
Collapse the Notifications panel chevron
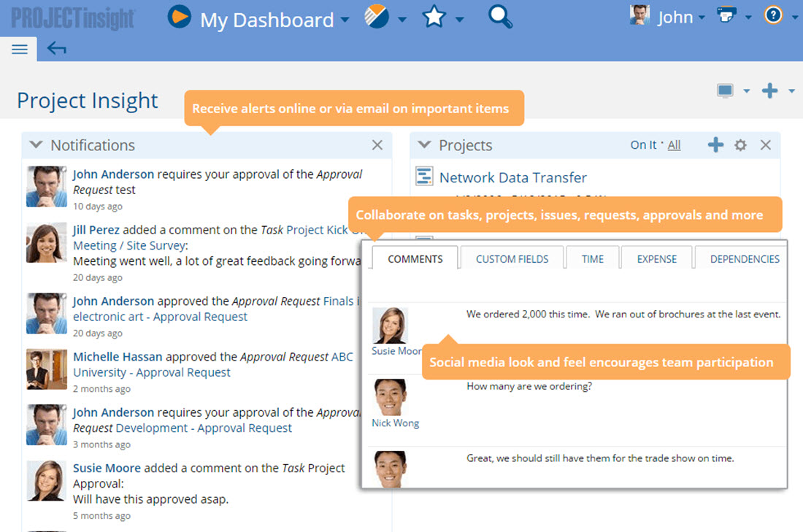coord(36,144)
